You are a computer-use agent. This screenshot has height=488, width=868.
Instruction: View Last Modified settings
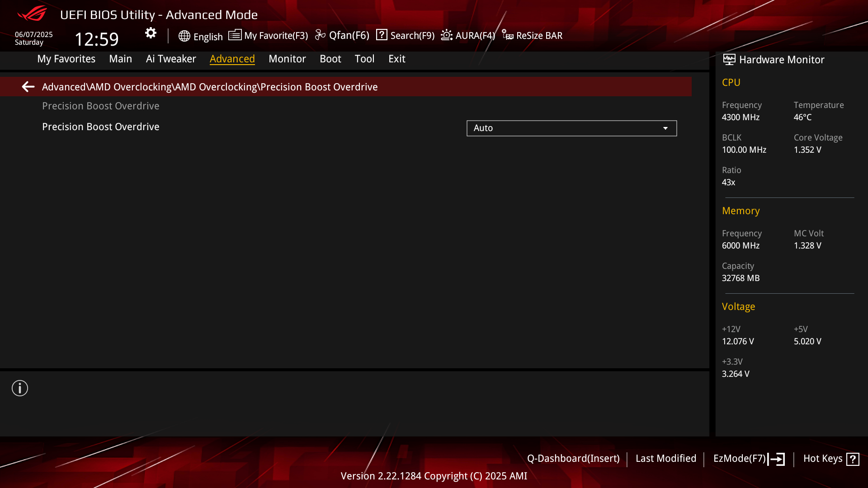click(x=666, y=459)
